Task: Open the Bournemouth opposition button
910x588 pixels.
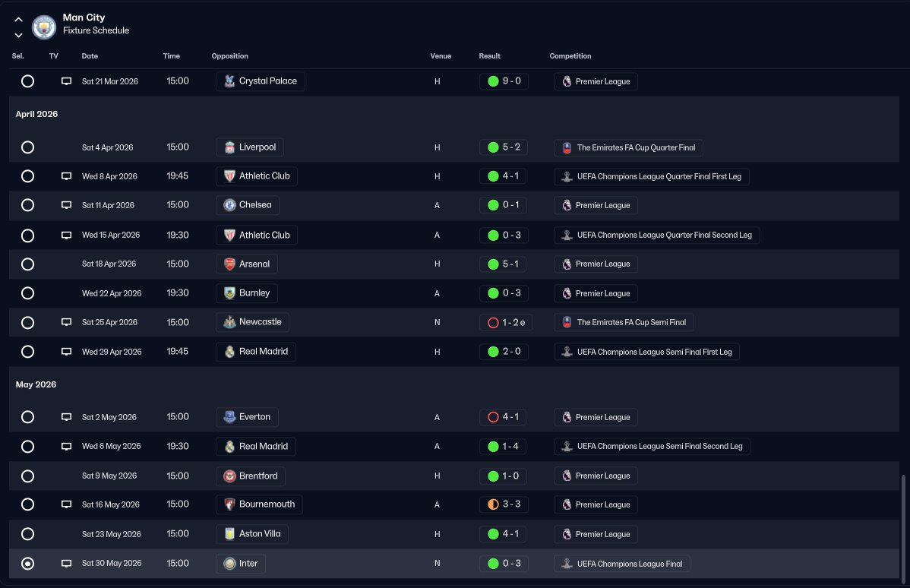Action: point(259,504)
